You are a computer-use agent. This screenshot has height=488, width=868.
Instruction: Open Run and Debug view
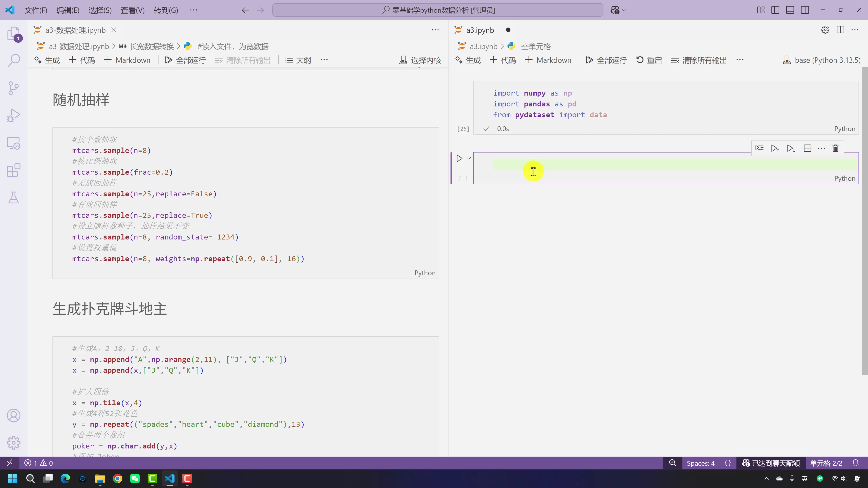(14, 115)
